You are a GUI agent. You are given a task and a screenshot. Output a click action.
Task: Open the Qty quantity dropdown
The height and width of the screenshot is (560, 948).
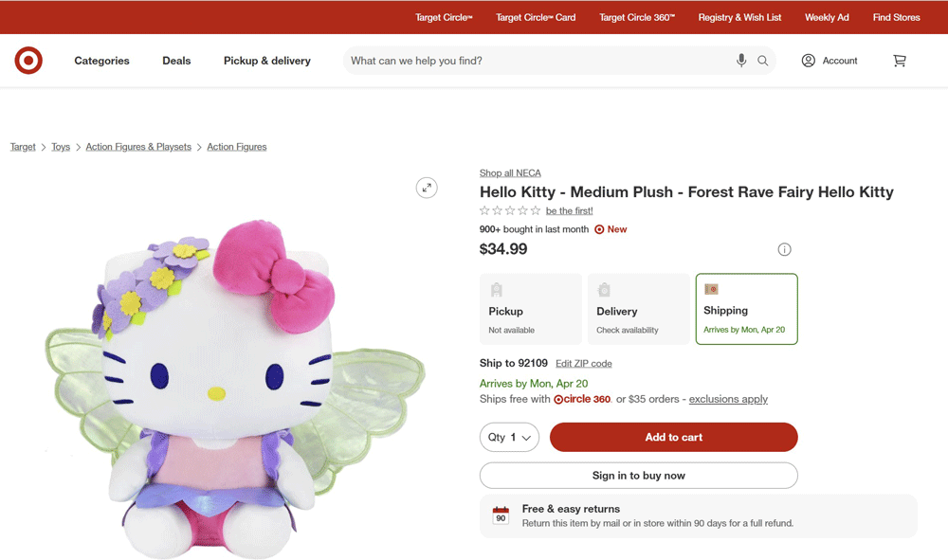pos(509,437)
